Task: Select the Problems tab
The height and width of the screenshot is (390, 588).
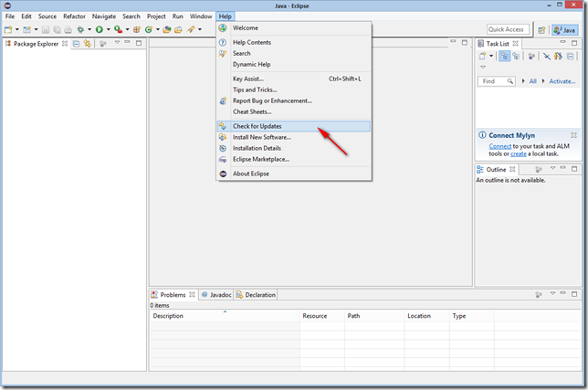Action: coord(173,295)
